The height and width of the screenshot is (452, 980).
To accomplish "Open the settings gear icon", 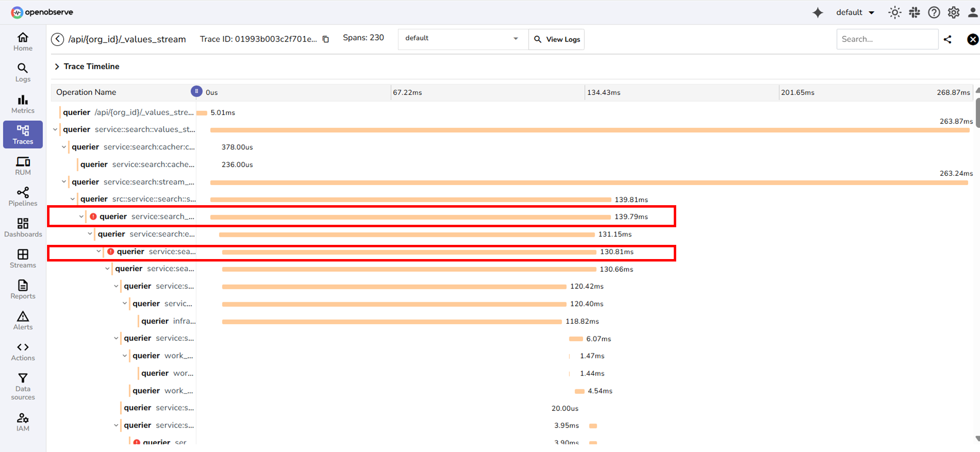I will 953,13.
